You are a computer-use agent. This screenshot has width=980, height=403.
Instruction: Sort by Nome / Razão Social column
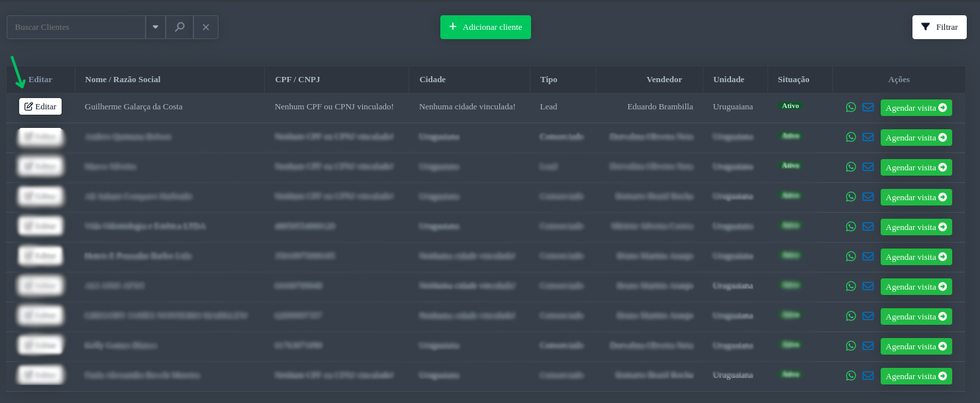(122, 80)
